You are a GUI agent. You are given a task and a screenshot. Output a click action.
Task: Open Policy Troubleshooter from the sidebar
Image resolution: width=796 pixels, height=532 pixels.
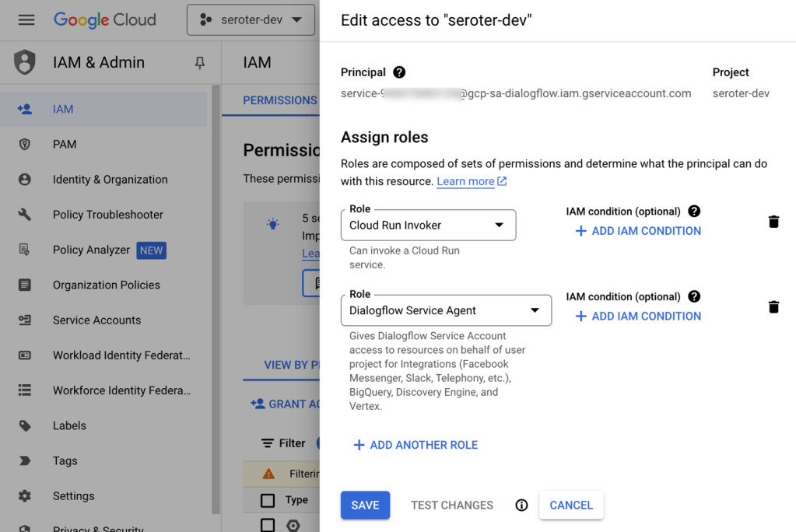107,215
